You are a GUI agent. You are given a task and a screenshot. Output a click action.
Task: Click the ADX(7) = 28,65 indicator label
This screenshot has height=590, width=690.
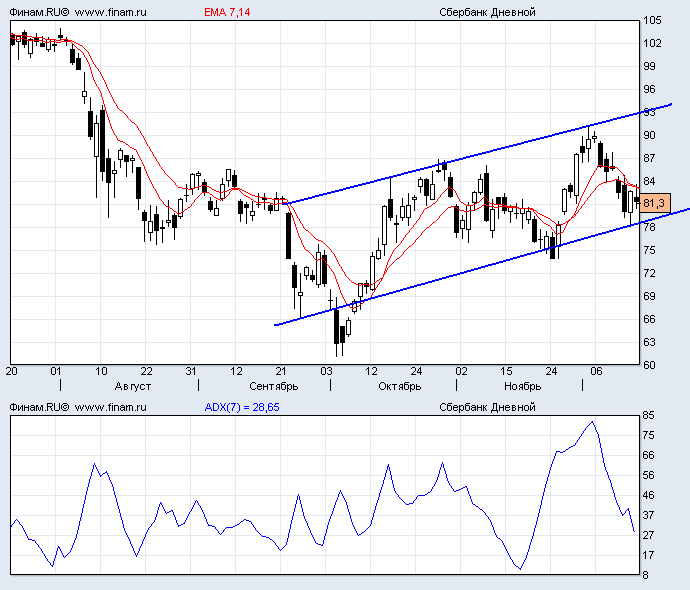[x=242, y=407]
